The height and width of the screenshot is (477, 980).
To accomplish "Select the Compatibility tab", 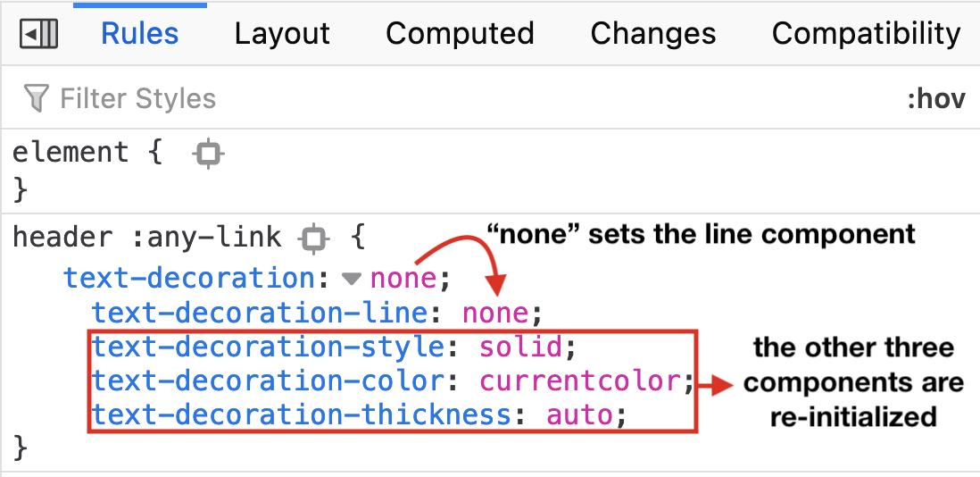I will (866, 34).
